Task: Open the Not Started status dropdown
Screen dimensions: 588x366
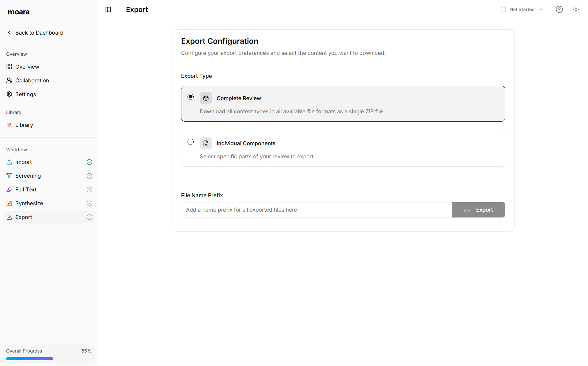Action: pos(522,9)
